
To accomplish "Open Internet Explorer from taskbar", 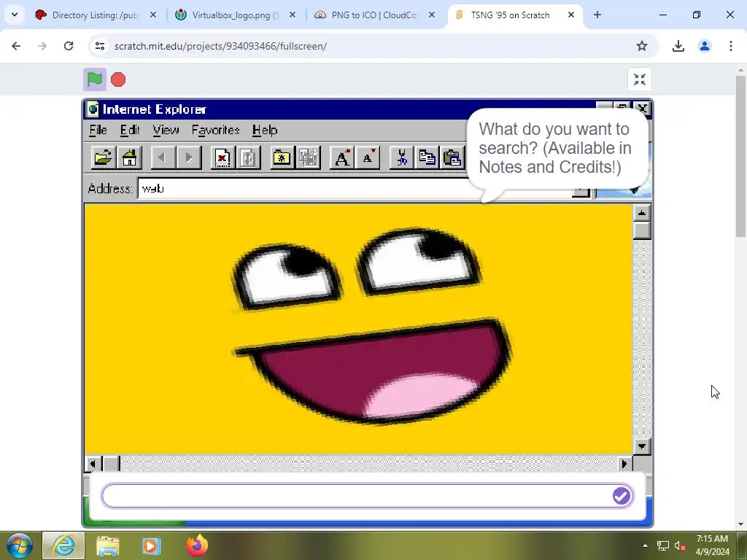I will pos(64,545).
